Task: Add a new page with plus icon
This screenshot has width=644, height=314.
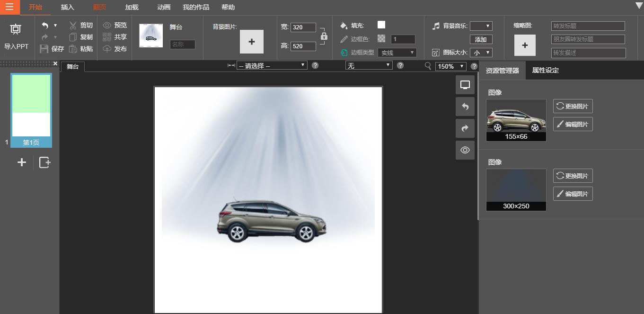Action: [22, 162]
